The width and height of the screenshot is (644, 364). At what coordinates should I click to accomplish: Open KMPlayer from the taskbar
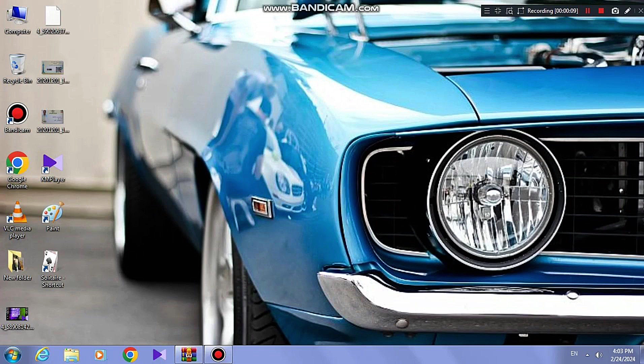click(159, 355)
